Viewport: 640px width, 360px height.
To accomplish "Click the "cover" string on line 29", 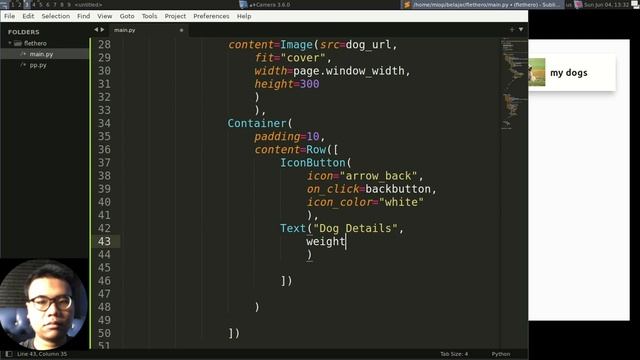I will [x=303, y=58].
